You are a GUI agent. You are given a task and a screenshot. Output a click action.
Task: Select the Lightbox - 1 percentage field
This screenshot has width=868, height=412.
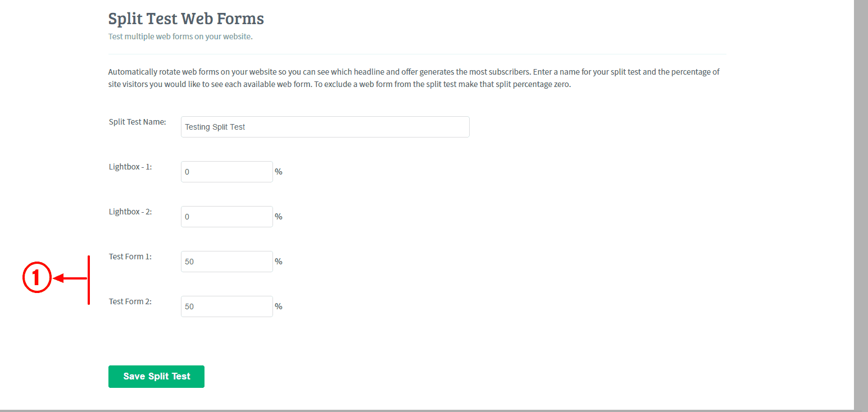(227, 172)
